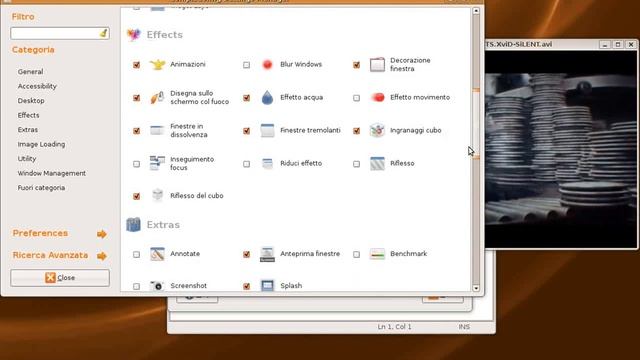Select the Accessibility category

(37, 86)
